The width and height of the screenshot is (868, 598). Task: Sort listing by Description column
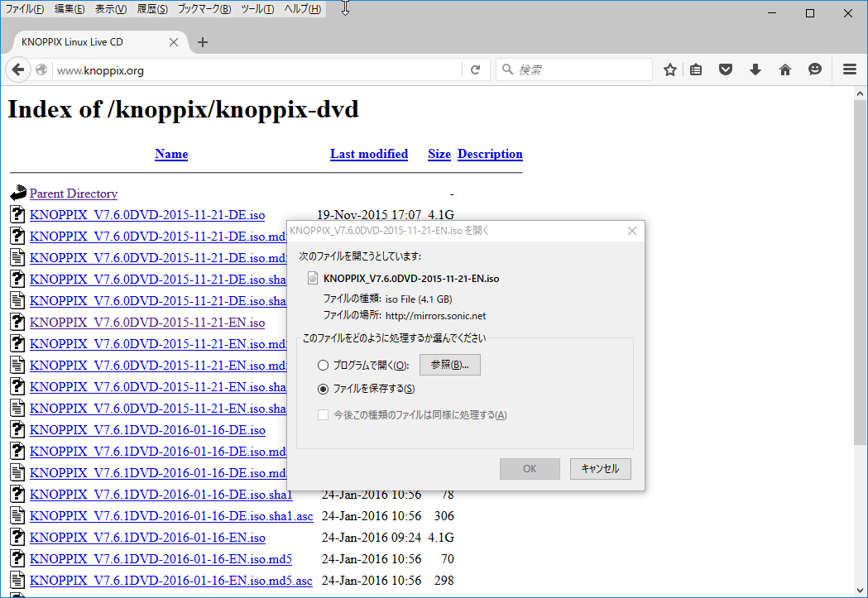[x=490, y=154]
